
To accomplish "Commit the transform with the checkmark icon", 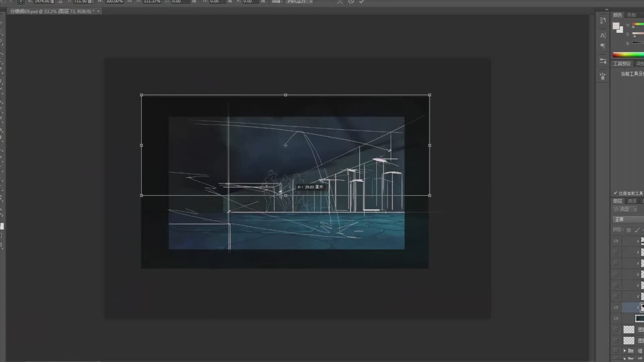I will point(361,2).
